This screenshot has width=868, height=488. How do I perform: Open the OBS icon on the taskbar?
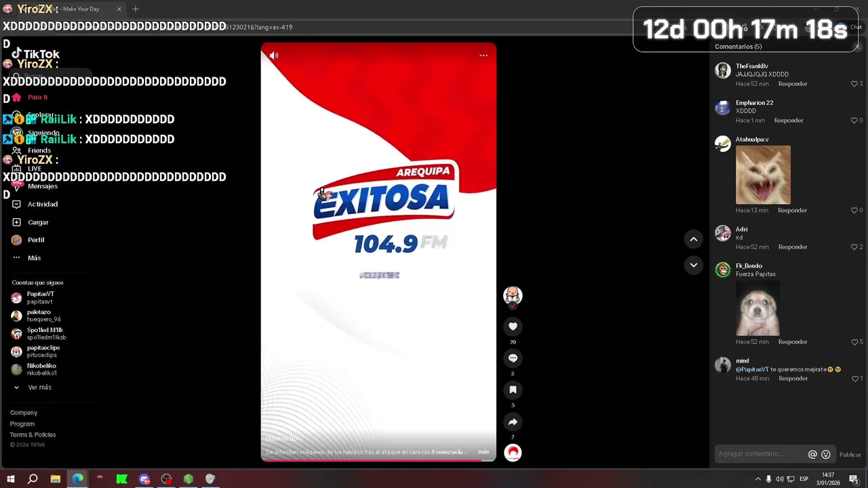(x=167, y=479)
